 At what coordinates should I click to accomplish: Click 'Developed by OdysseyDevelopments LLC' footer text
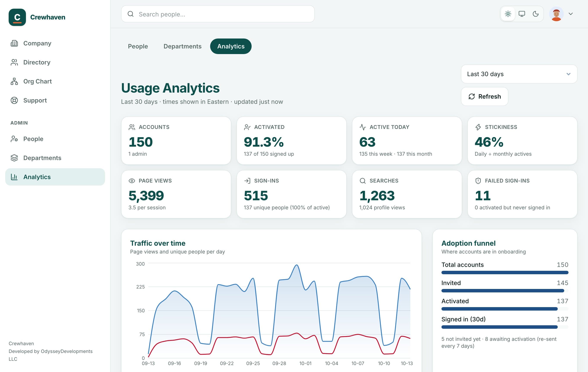[x=51, y=355]
